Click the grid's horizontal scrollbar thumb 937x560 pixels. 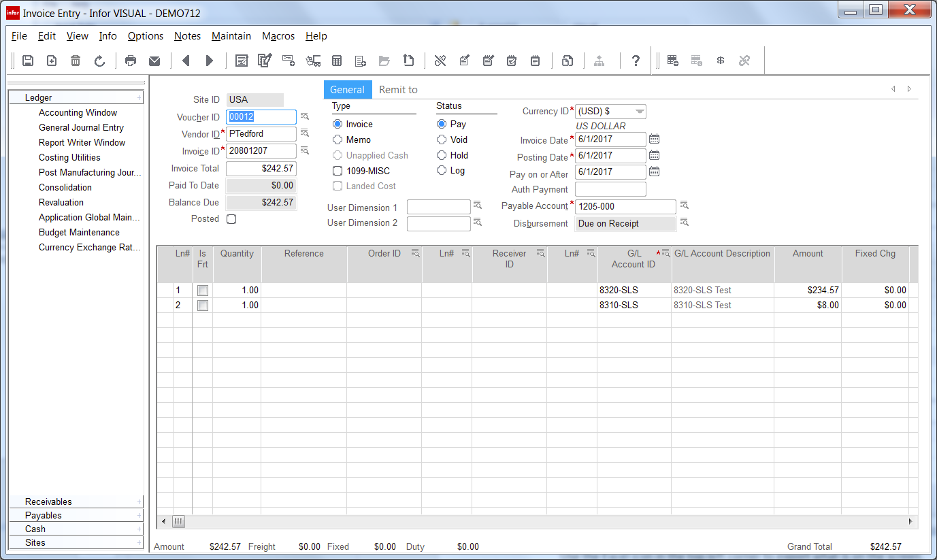point(178,522)
